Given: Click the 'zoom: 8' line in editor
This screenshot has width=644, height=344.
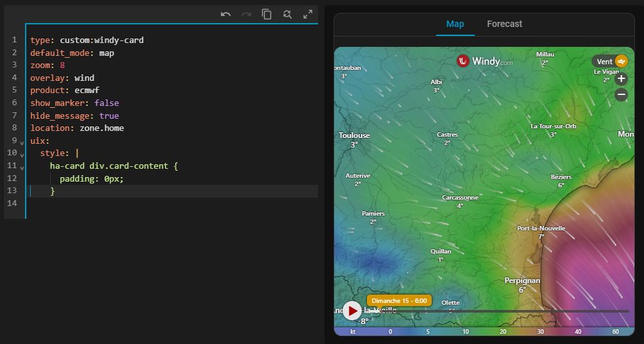Looking at the screenshot, I should [x=47, y=65].
